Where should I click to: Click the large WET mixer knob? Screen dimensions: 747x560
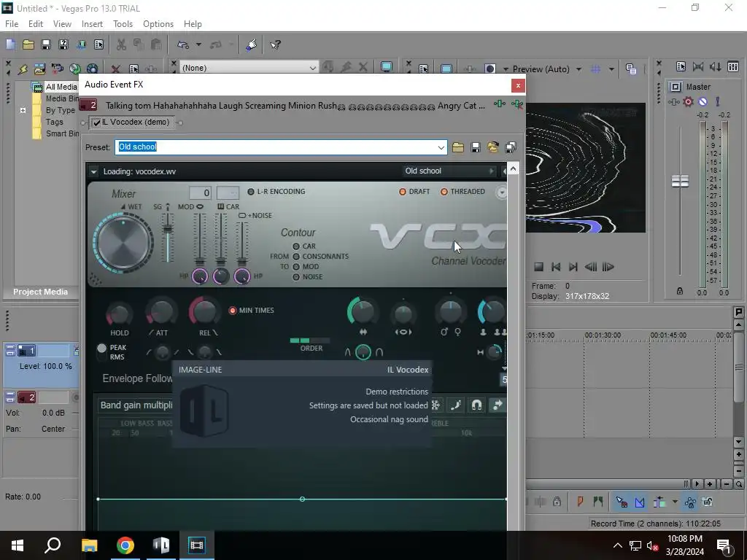pos(123,243)
